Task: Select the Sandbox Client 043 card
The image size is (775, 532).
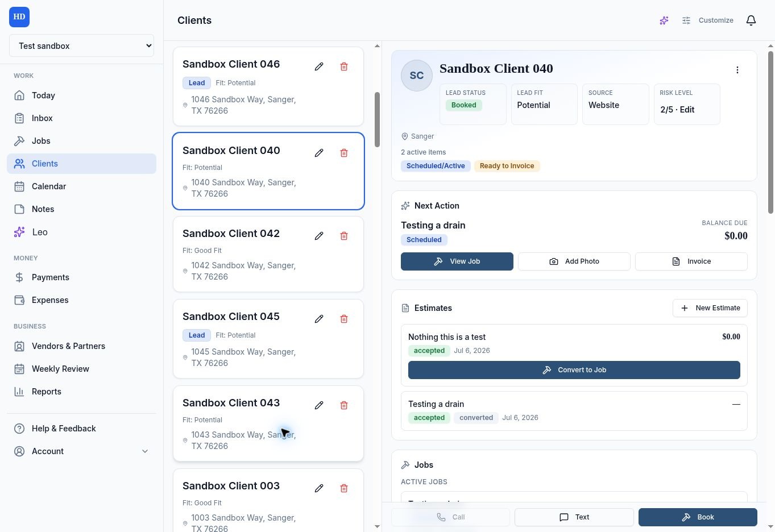Action: tap(268, 423)
